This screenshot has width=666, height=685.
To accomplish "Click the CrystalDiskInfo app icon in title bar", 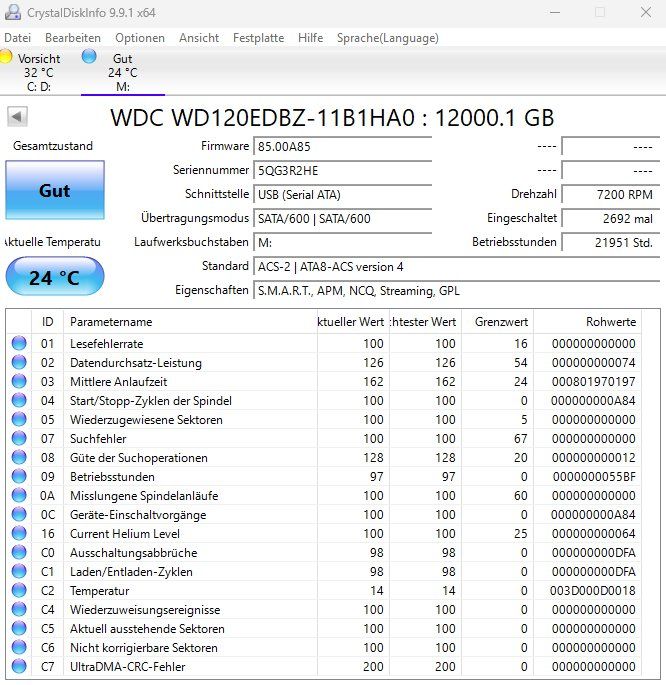I will coord(12,12).
